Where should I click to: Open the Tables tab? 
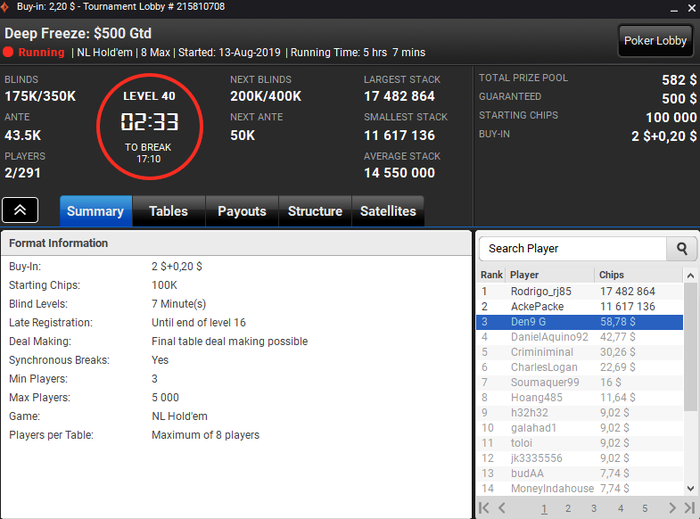[168, 211]
